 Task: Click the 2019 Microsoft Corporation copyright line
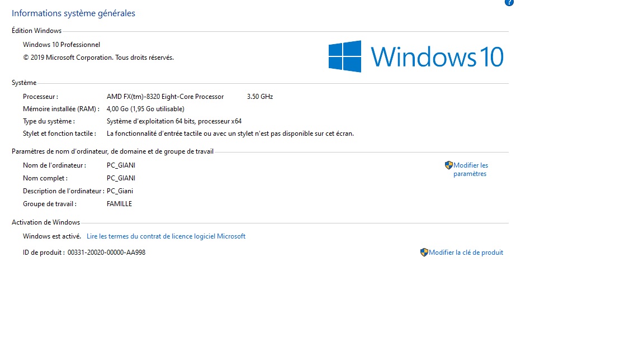click(98, 58)
